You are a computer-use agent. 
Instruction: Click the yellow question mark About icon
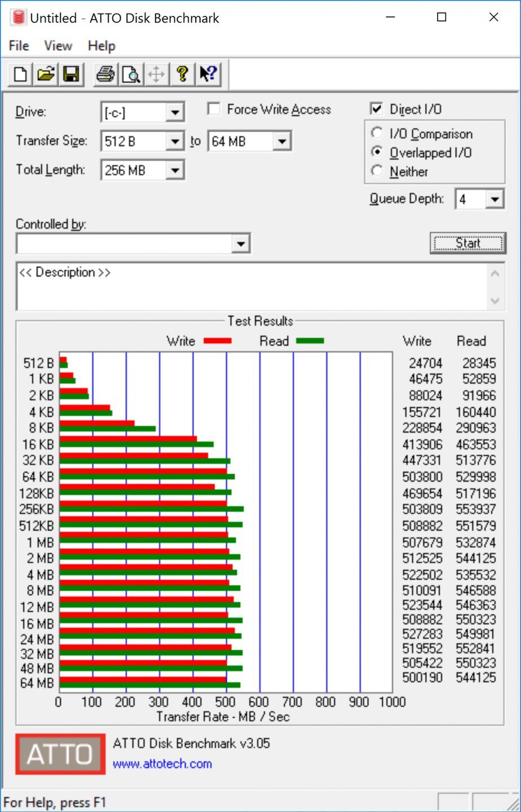click(x=182, y=74)
